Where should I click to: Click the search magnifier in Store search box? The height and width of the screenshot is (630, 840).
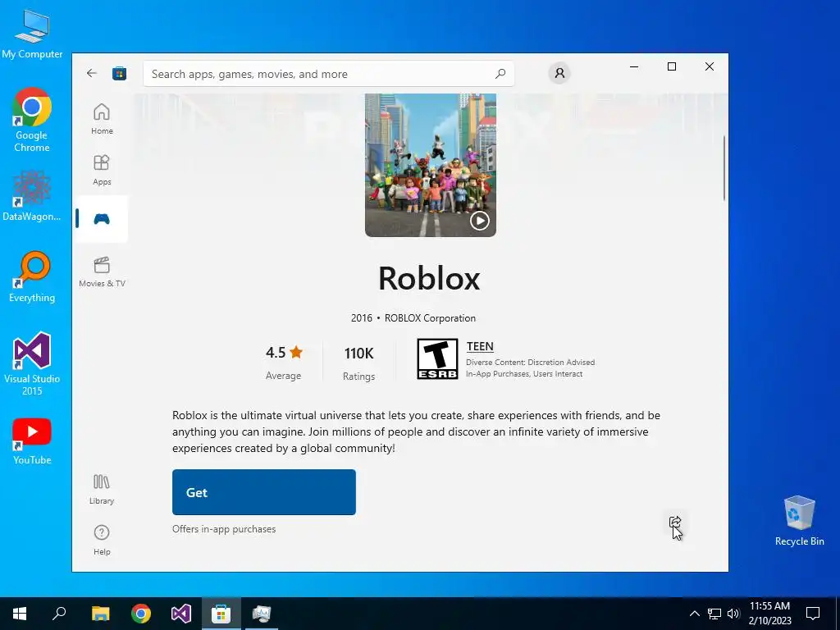click(x=500, y=73)
